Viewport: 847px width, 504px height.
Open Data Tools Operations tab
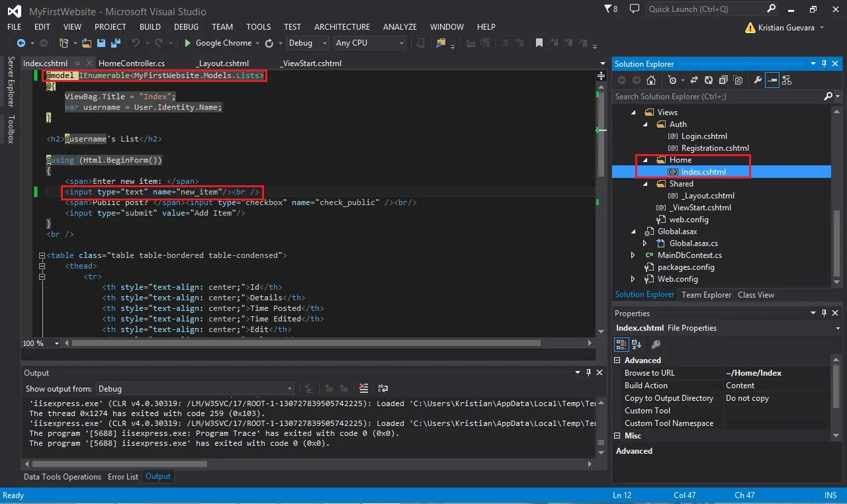[62, 477]
